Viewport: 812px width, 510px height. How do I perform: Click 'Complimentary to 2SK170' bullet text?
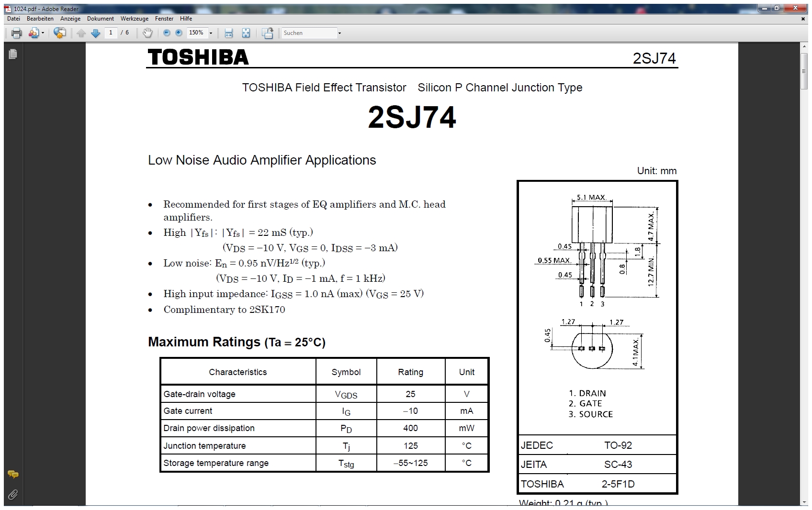point(224,309)
